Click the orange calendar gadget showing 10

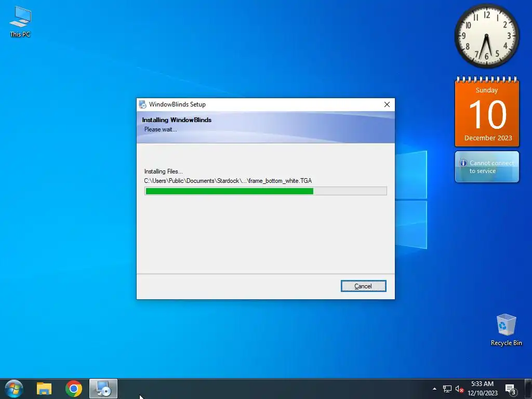[x=487, y=112]
